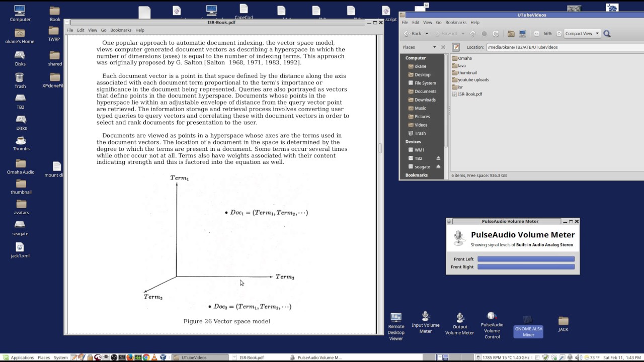The image size is (644, 362).
Task: Switch to ISR-Book.pdf taskbar button
Action: point(259,357)
